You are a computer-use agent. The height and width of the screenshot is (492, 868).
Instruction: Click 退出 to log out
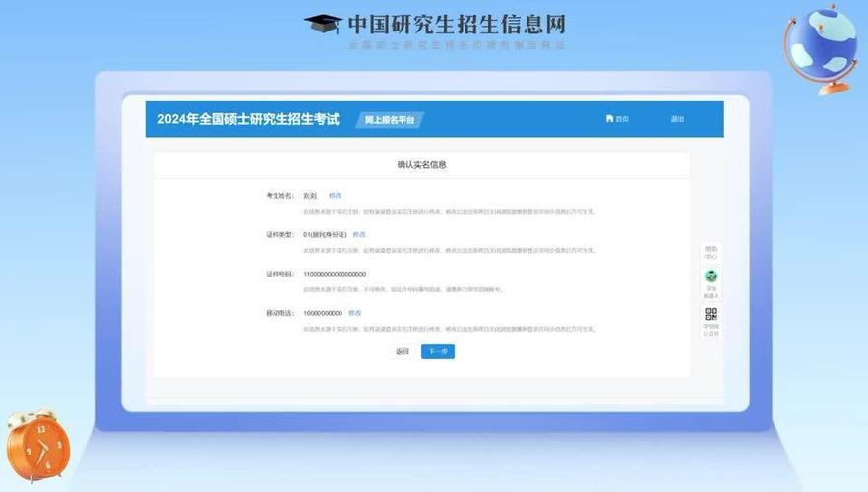click(x=677, y=119)
